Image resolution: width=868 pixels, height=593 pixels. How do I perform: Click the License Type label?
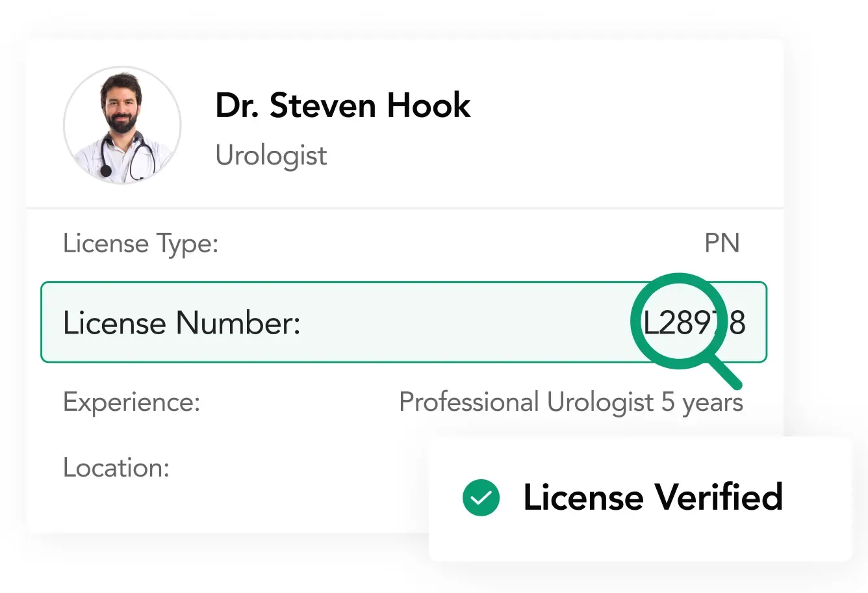[x=140, y=244]
